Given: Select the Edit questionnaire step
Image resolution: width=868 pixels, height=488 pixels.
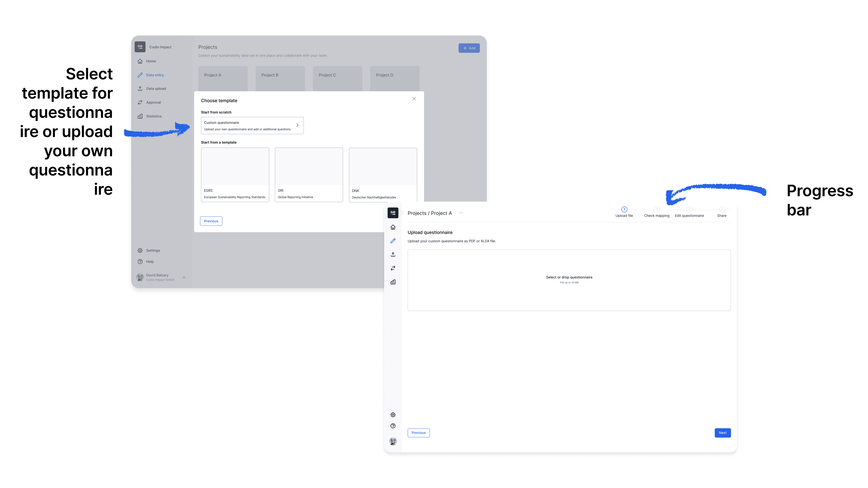Looking at the screenshot, I should tap(689, 212).
